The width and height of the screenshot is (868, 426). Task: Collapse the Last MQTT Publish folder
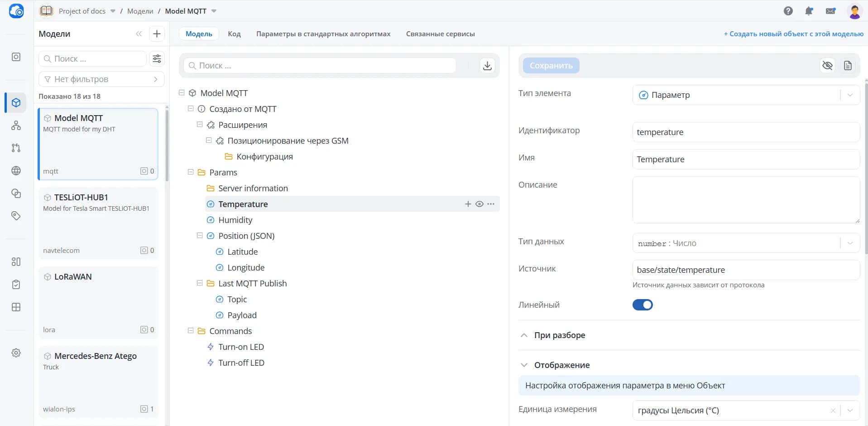coord(200,283)
